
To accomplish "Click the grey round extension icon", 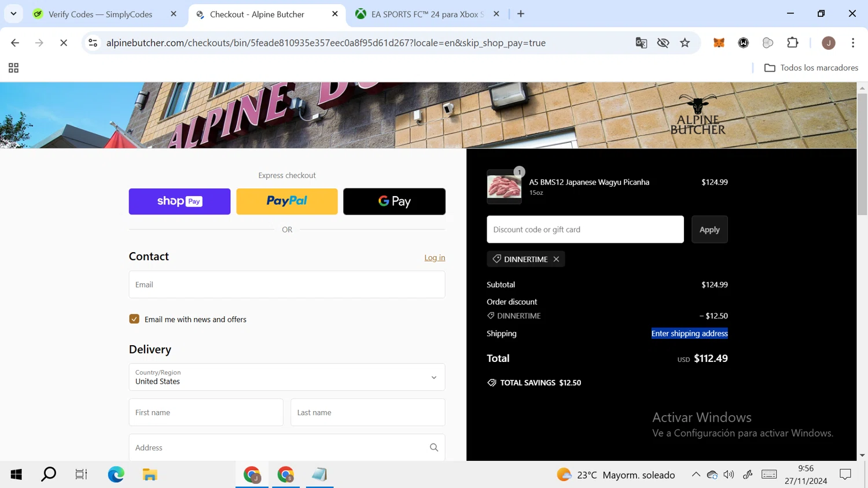I will click(768, 43).
